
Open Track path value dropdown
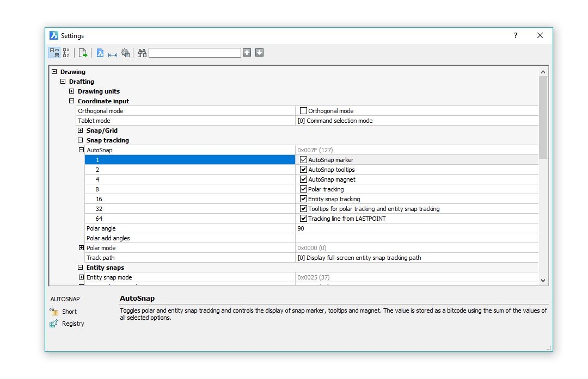(417, 258)
